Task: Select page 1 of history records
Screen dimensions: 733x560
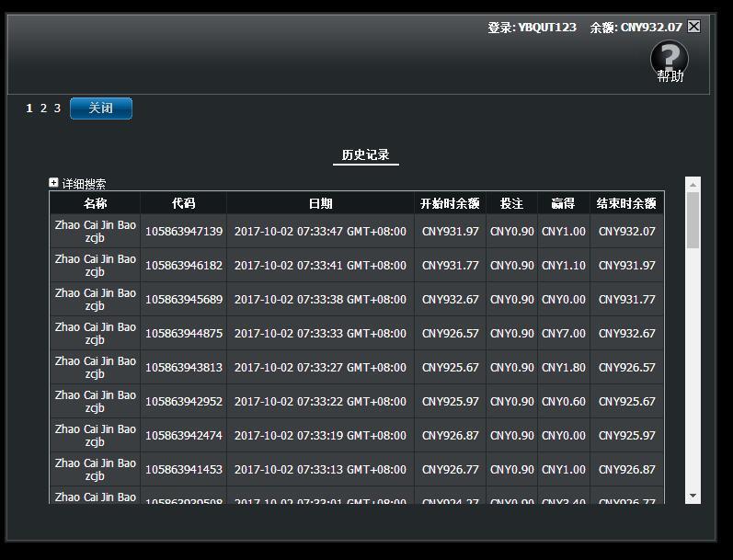Action: [x=29, y=109]
